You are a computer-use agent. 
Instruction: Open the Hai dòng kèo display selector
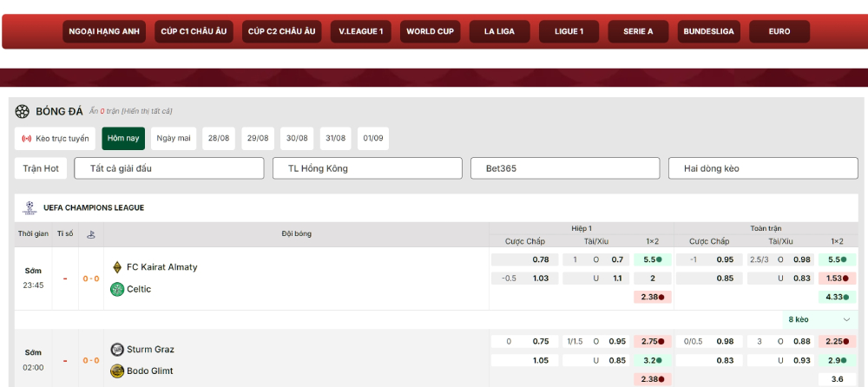(763, 168)
